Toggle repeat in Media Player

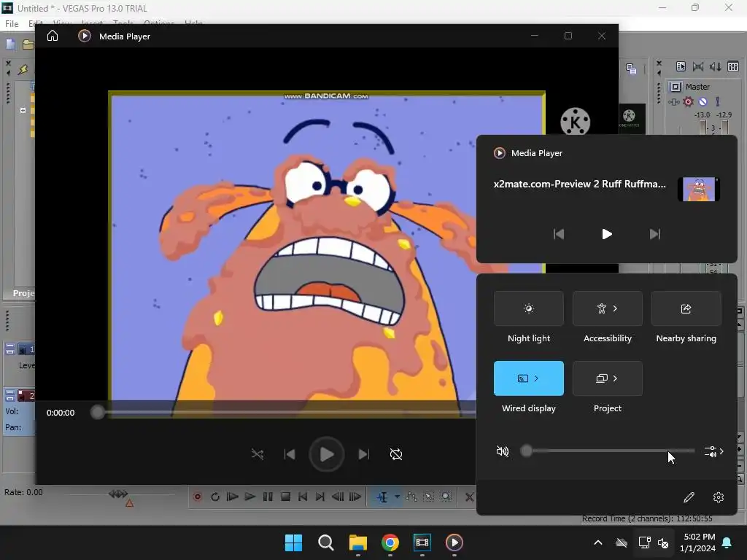click(396, 454)
